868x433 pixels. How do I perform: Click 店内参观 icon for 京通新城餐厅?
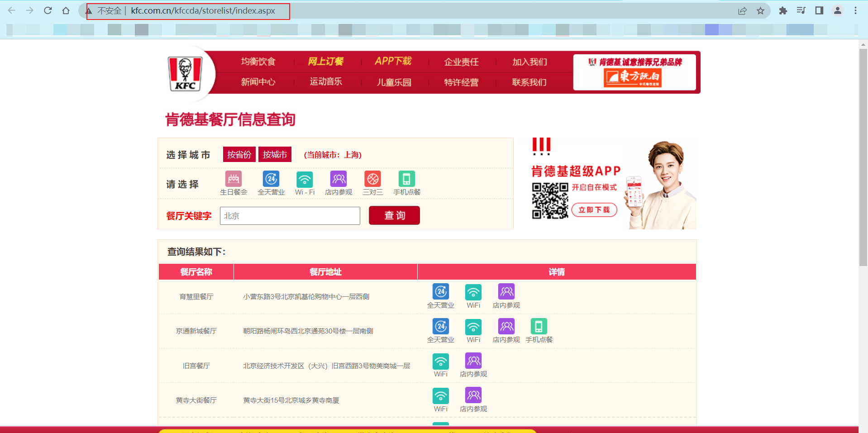pyautogui.click(x=506, y=326)
